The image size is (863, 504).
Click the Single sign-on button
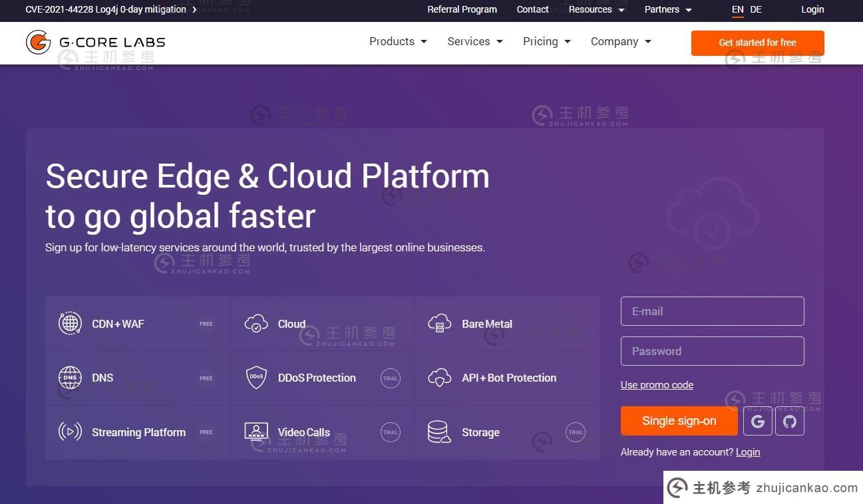pyautogui.click(x=679, y=421)
